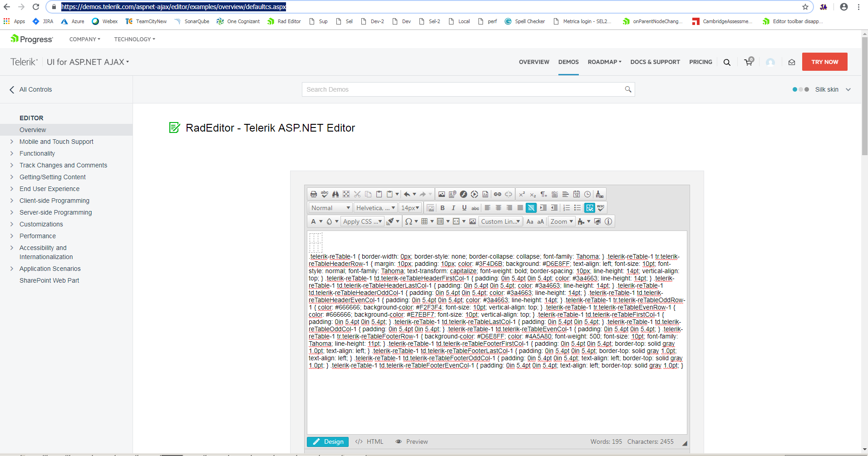
Task: Click the Indent icon
Action: (x=543, y=208)
